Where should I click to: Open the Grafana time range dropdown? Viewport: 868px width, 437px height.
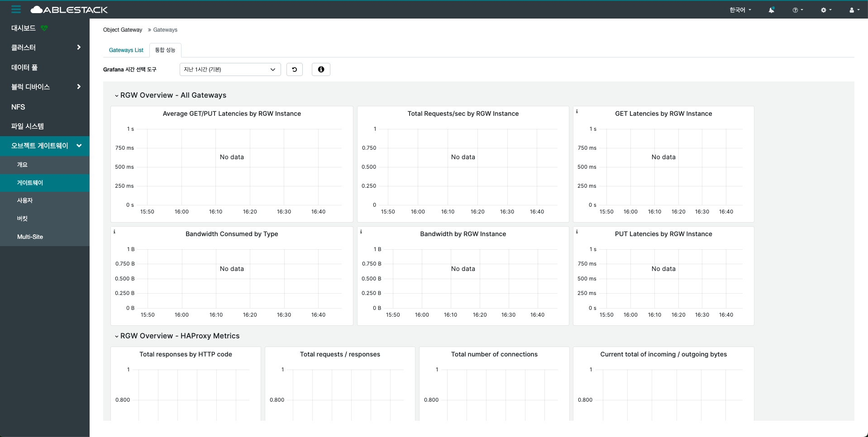pos(230,70)
